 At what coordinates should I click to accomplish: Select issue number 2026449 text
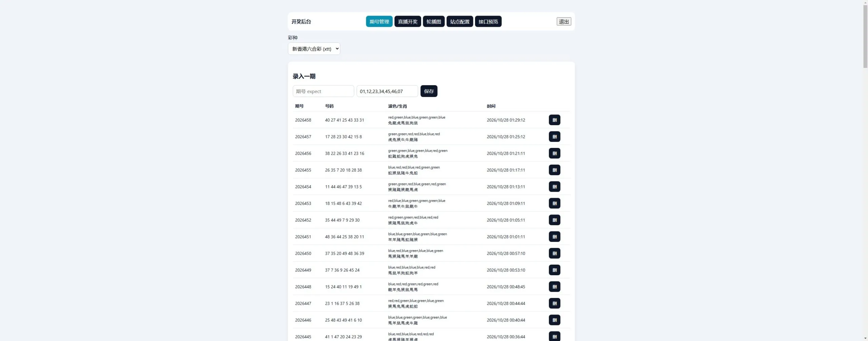(x=303, y=270)
